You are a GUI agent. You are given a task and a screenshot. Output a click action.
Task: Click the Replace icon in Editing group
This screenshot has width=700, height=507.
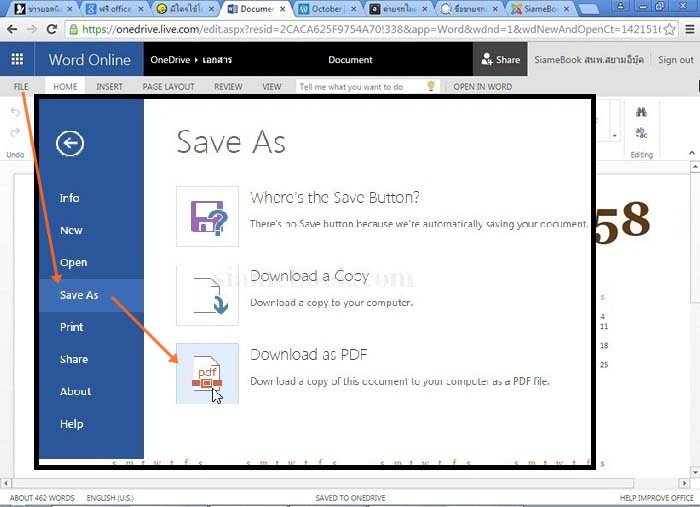641,133
